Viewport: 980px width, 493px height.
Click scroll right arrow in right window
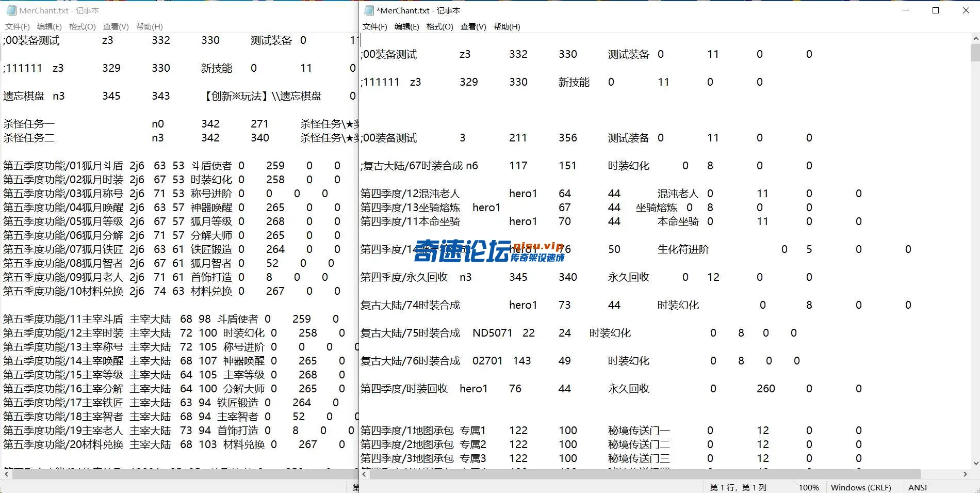965,474
